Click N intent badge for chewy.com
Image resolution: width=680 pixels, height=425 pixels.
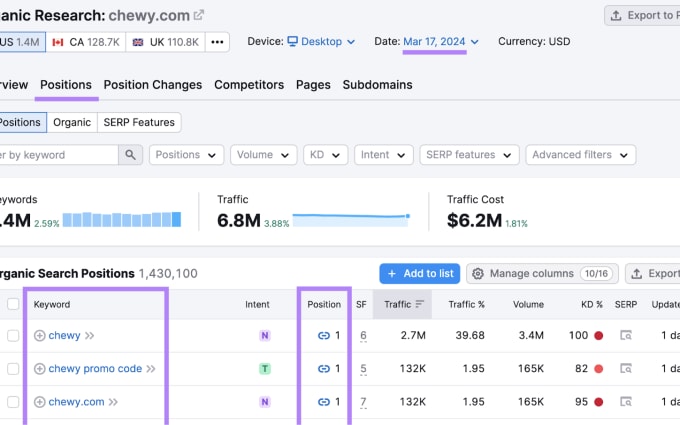coord(265,402)
